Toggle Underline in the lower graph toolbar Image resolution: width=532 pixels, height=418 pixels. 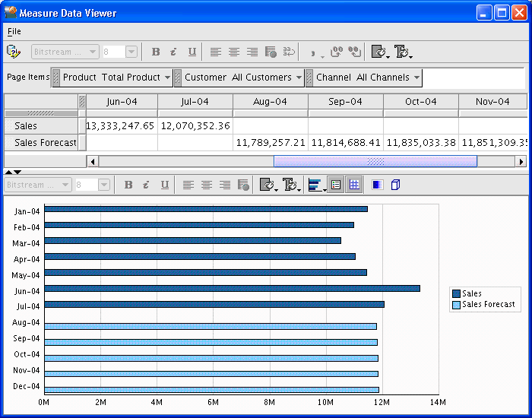pos(165,185)
